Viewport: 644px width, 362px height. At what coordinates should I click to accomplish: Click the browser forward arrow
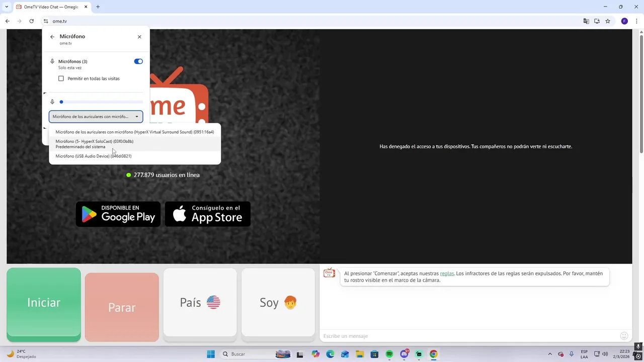click(19, 21)
